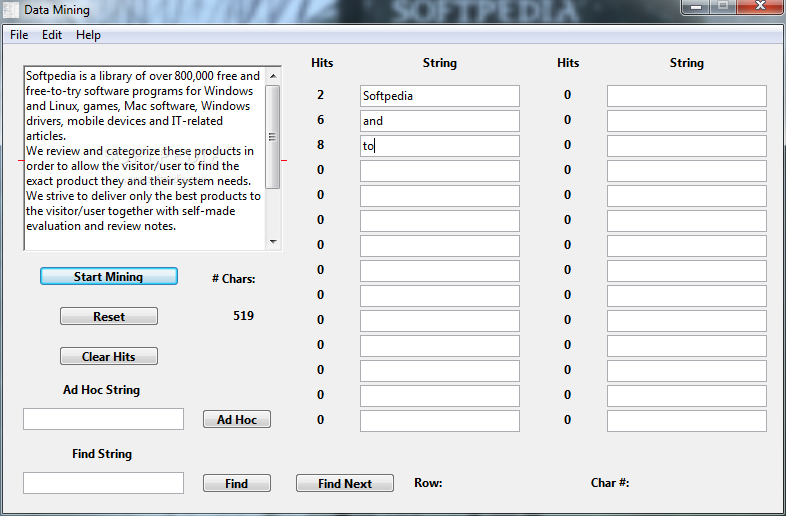
Task: Click the 'Ad Hoc String' label
Action: coord(101,390)
